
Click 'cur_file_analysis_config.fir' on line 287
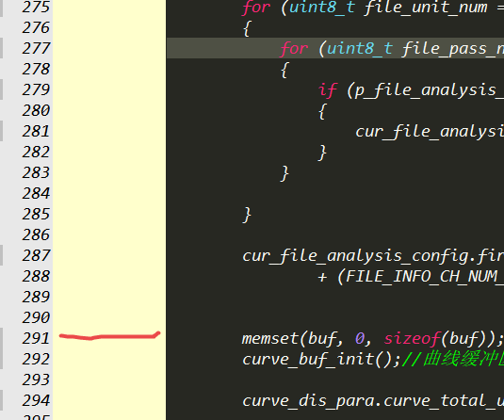373,256
